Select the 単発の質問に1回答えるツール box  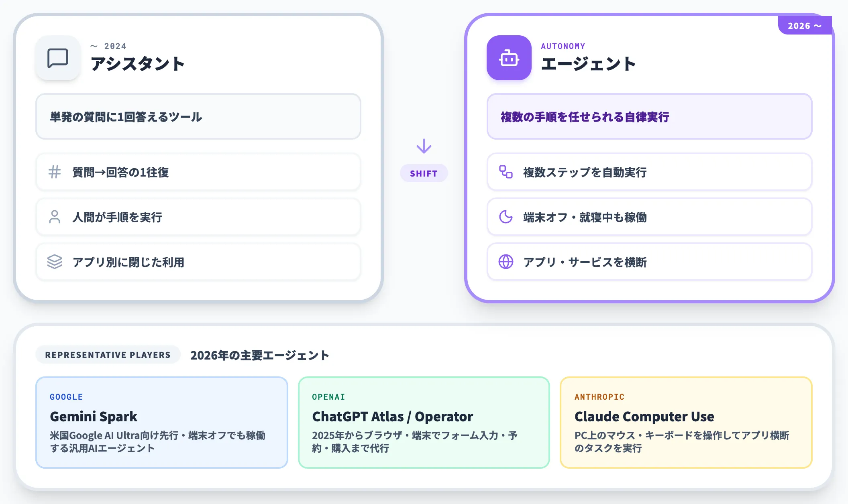[x=198, y=117]
